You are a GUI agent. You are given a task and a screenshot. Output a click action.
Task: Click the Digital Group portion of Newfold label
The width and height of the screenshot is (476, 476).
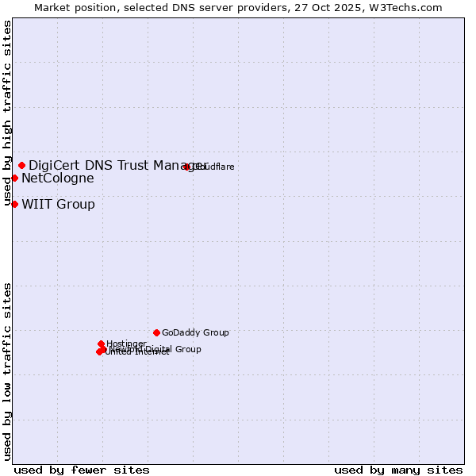tap(172, 349)
